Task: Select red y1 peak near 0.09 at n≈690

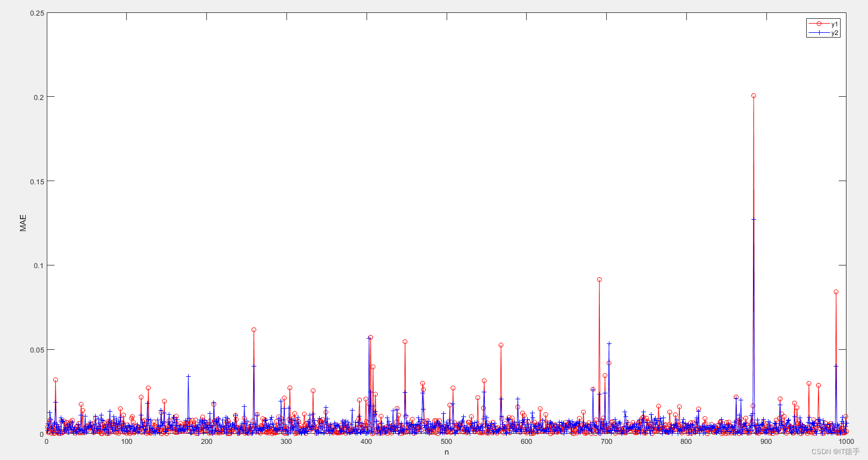Action: (599, 280)
